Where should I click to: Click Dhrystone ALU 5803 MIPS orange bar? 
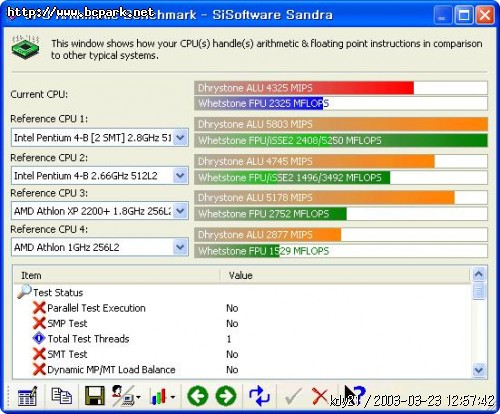(341, 124)
